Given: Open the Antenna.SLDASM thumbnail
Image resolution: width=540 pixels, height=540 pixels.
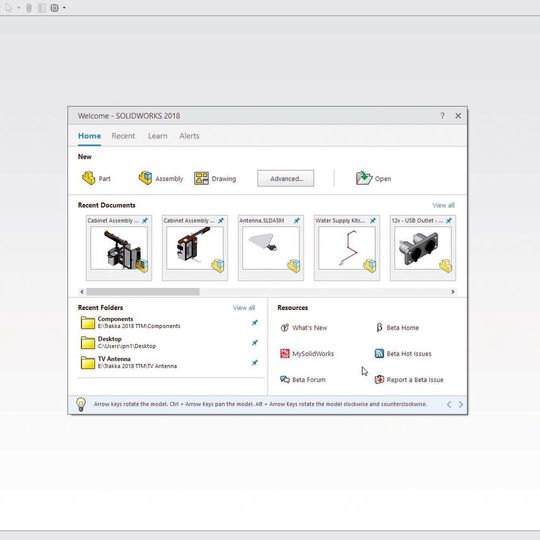Looking at the screenshot, I should [271, 248].
